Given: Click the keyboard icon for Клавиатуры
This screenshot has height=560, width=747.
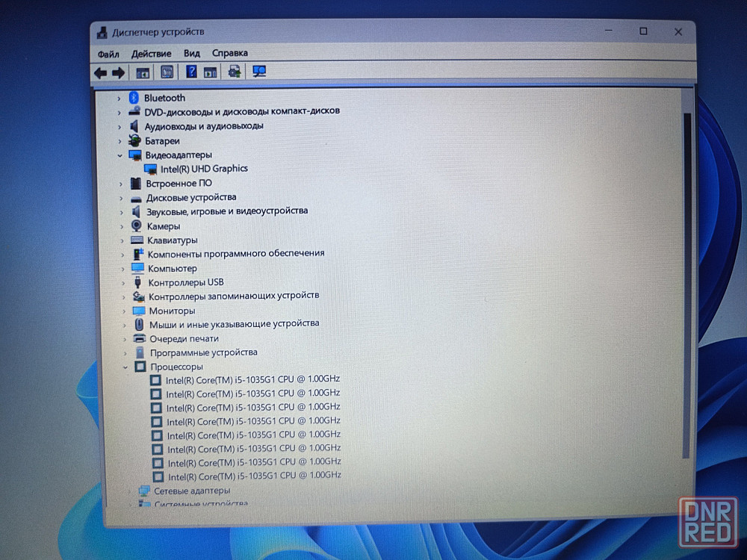Looking at the screenshot, I should pyautogui.click(x=137, y=240).
